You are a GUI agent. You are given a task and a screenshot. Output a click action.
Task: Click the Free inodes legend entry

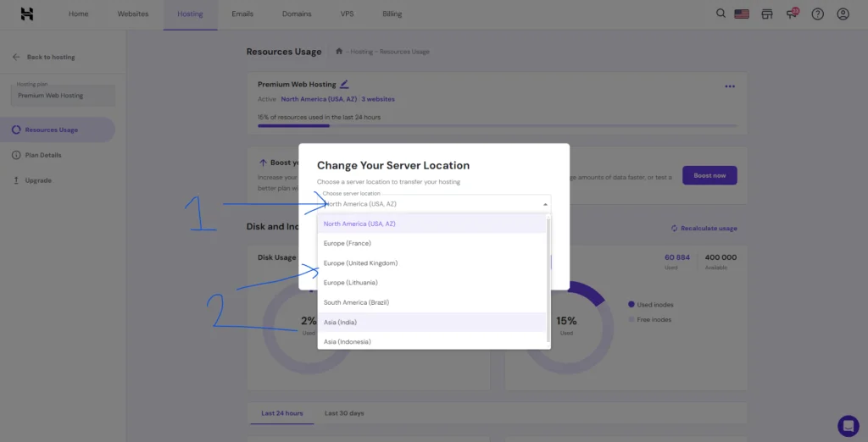coord(650,320)
